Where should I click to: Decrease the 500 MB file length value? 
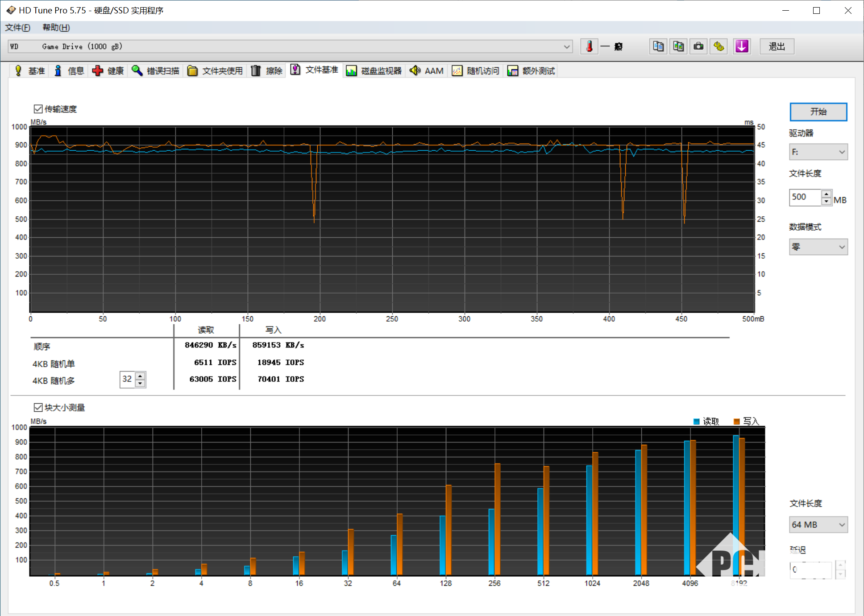(827, 202)
